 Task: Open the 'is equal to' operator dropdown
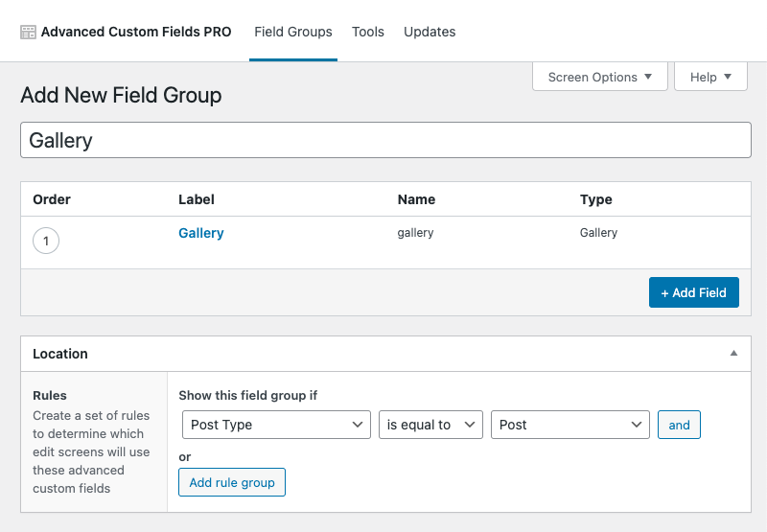coord(430,425)
